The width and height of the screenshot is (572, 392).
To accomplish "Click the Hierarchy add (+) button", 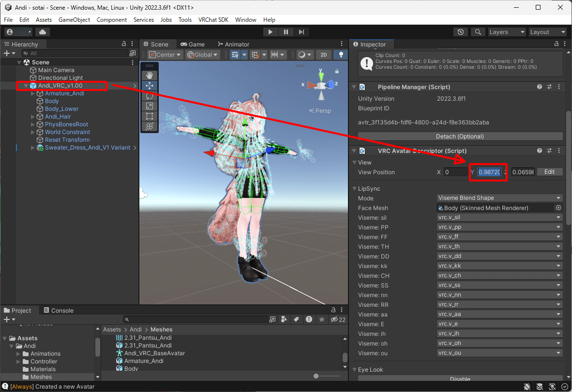I will 9,53.
